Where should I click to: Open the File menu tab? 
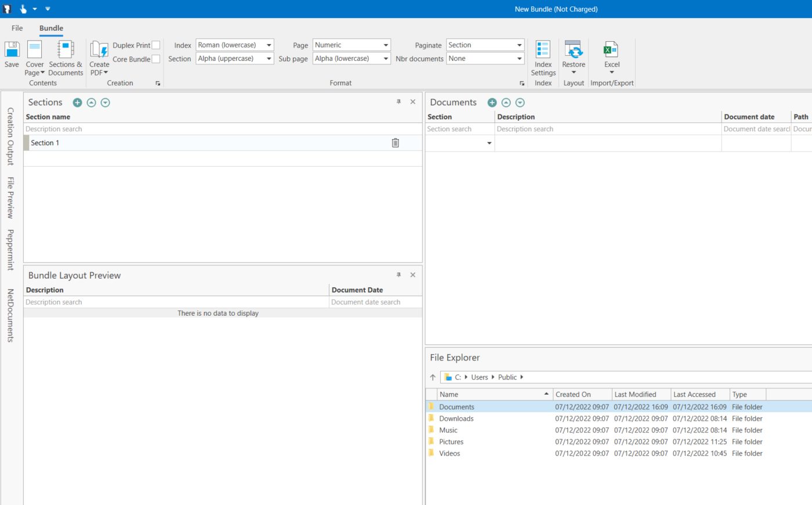[x=17, y=28]
